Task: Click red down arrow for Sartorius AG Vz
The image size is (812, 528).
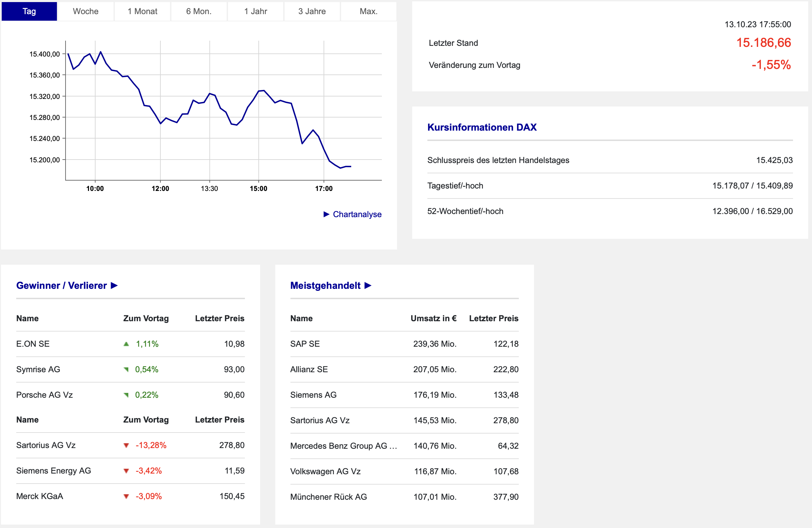Action: 126,445
